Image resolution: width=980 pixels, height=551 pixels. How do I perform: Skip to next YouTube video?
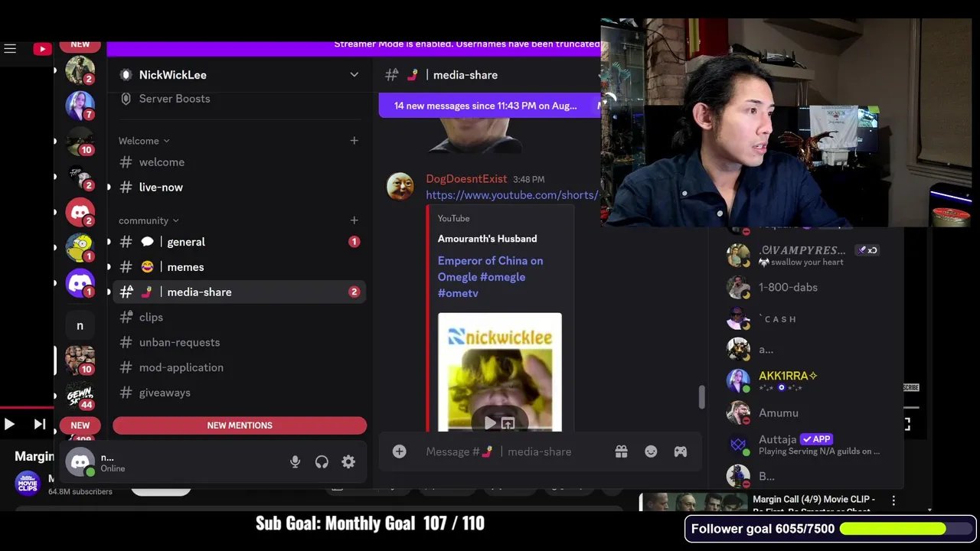click(40, 424)
